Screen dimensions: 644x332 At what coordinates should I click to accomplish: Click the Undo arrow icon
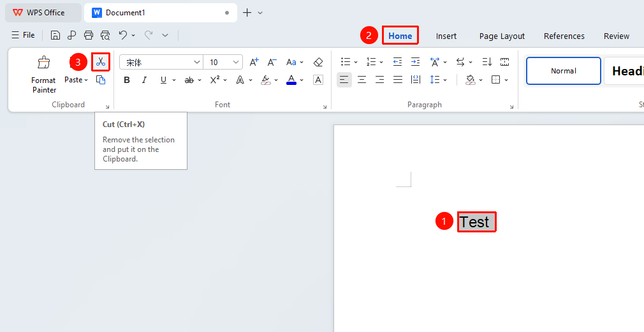[123, 35]
